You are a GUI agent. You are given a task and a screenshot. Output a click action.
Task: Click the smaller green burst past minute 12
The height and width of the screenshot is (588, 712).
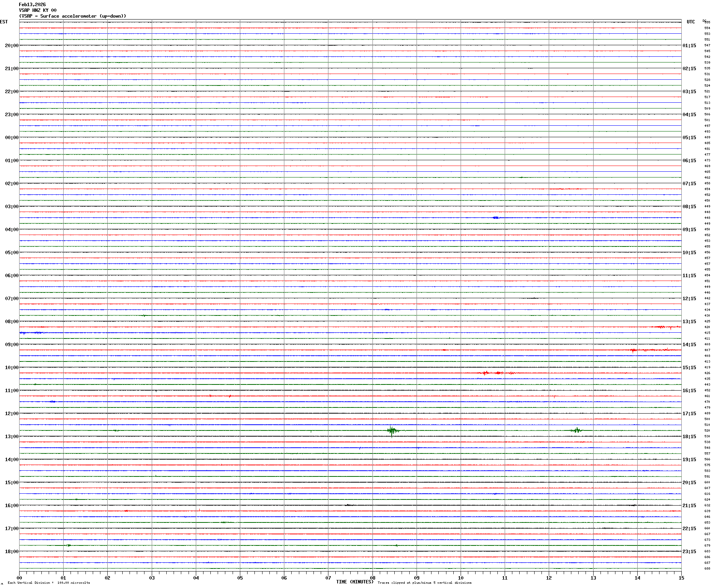(x=576, y=430)
